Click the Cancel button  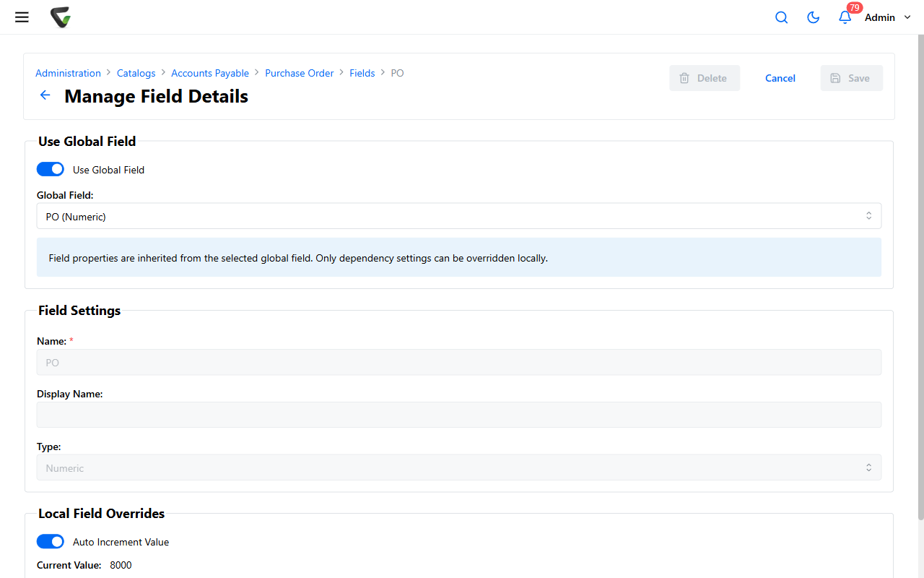[780, 78]
